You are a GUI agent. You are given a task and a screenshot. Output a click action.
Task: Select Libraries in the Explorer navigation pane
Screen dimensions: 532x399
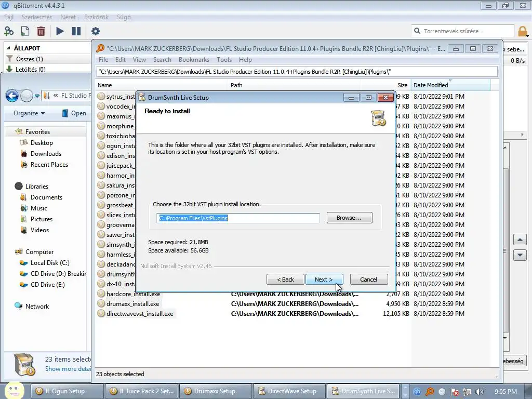pyautogui.click(x=37, y=187)
